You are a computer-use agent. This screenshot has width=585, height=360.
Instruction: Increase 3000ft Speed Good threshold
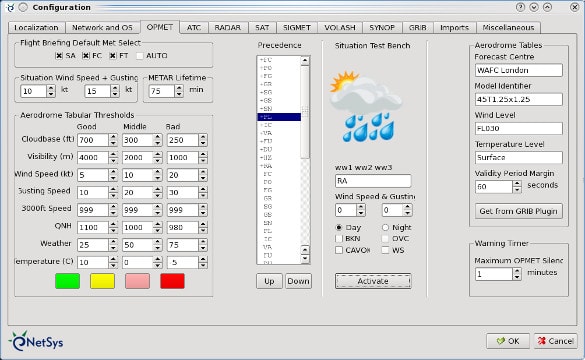click(113, 207)
